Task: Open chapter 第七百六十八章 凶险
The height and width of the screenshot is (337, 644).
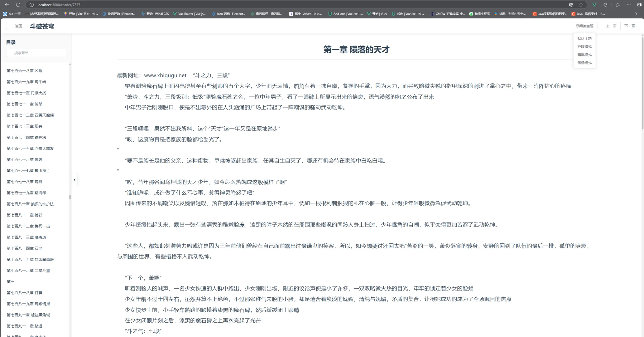Action: [25, 71]
